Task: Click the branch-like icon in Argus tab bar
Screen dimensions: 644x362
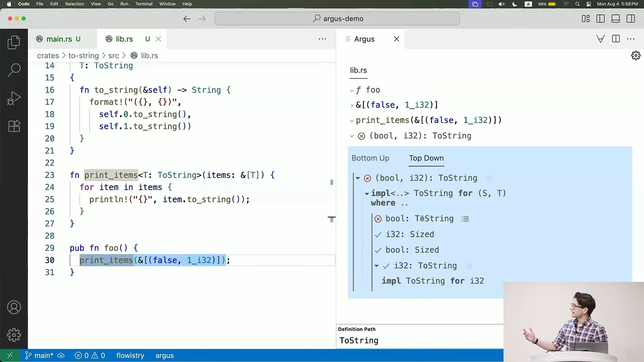Action: 600,39
